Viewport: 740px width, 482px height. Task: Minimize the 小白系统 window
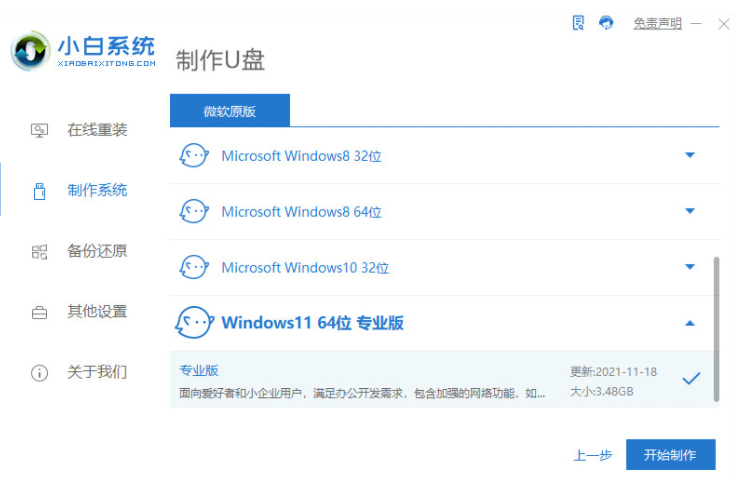696,23
